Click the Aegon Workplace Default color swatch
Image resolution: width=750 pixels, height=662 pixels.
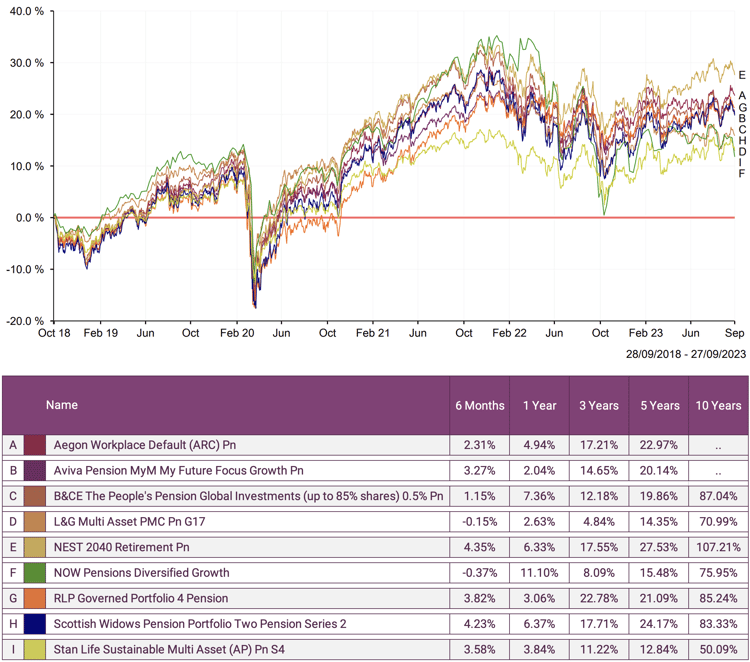tap(34, 445)
